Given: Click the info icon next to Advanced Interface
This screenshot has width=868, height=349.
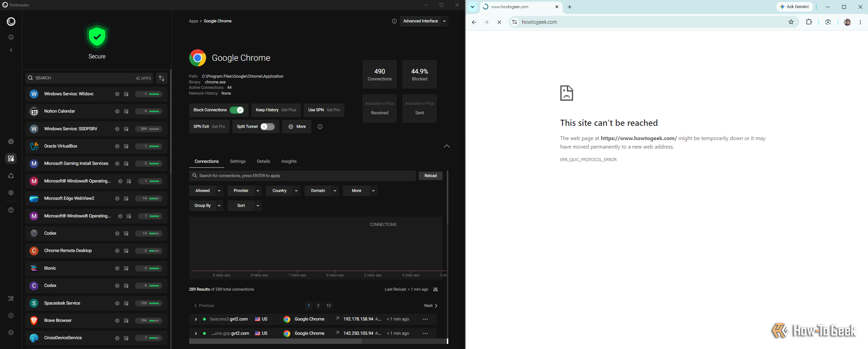Looking at the screenshot, I should click(394, 21).
